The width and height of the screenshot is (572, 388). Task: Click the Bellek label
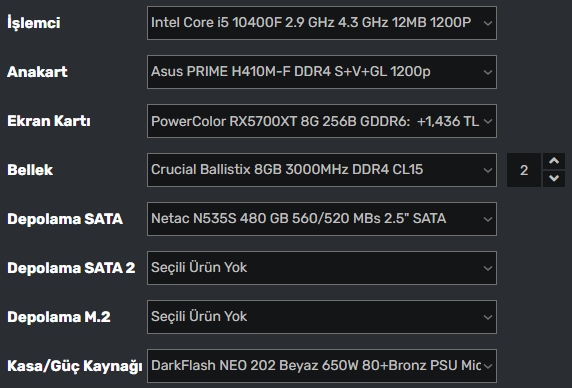coord(30,170)
